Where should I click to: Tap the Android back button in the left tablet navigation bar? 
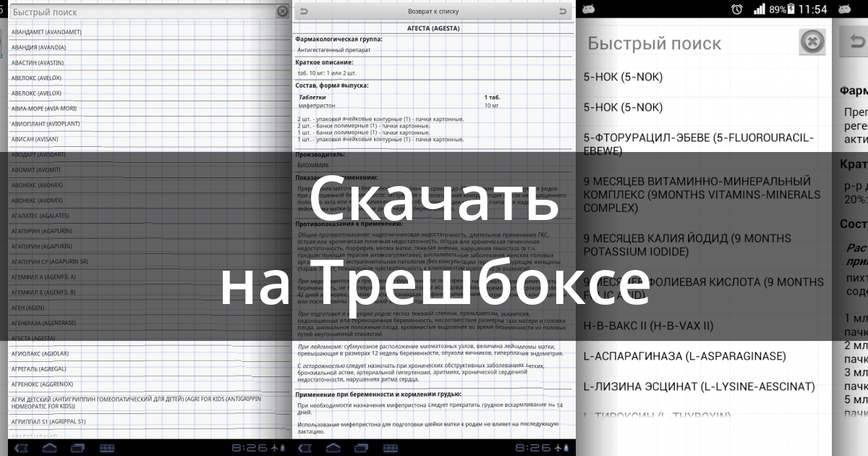tap(22, 448)
